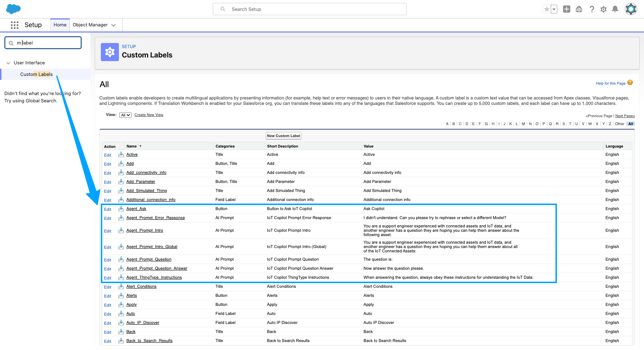Open the Agent_ThingType_Instructions label
The height and width of the screenshot is (350, 644).
(x=154, y=277)
